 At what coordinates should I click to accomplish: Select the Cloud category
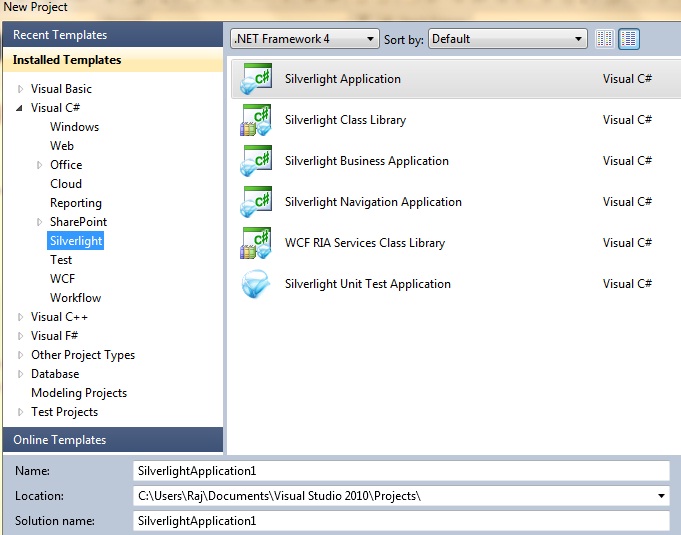click(66, 184)
